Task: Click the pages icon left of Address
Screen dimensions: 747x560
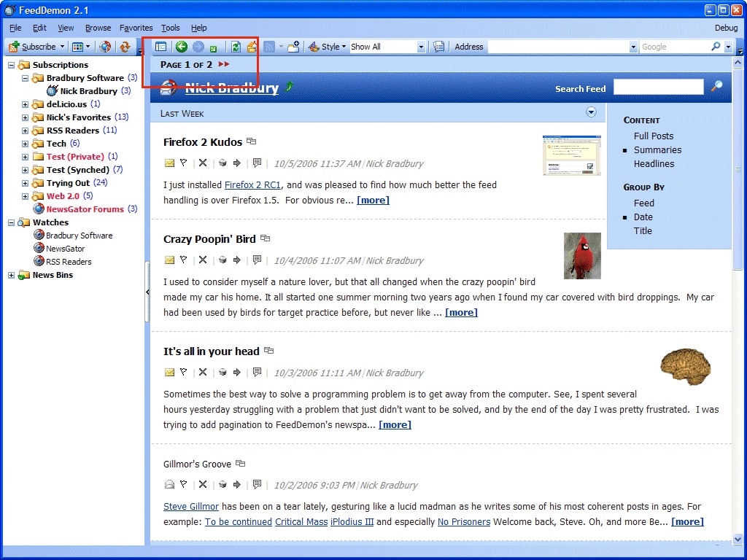Action: [438, 47]
